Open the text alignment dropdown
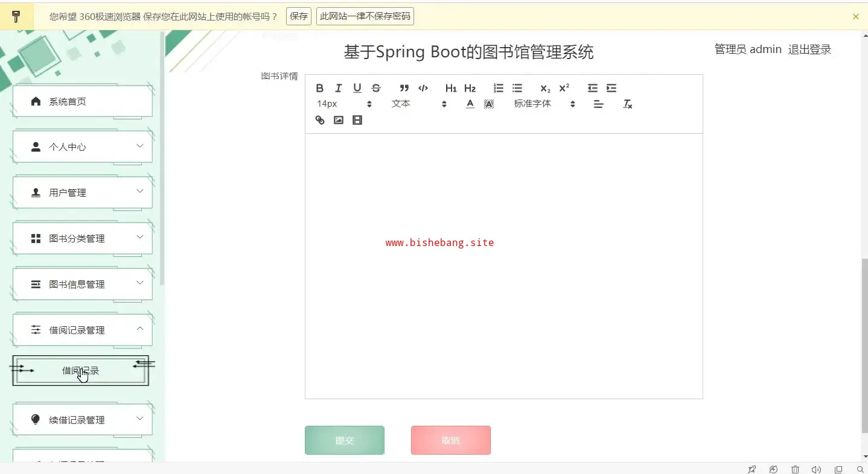868x474 pixels. 599,104
